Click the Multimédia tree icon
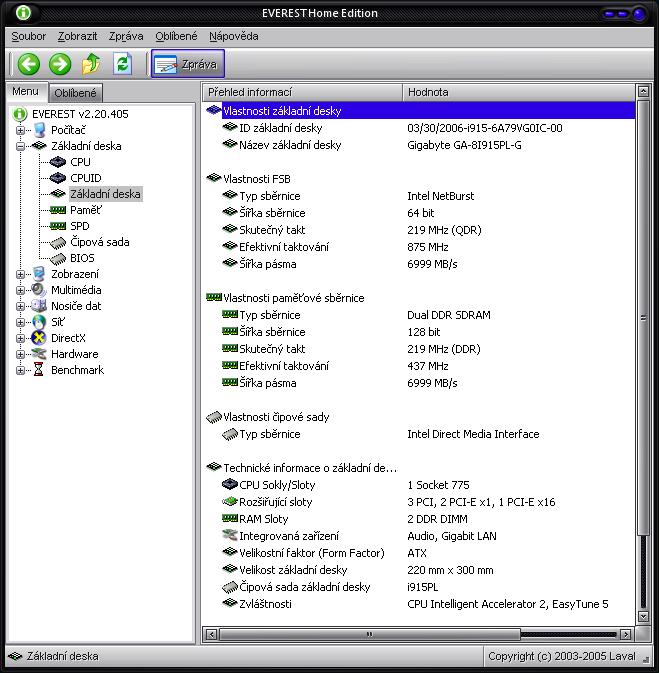The image size is (659, 673). tap(39, 290)
